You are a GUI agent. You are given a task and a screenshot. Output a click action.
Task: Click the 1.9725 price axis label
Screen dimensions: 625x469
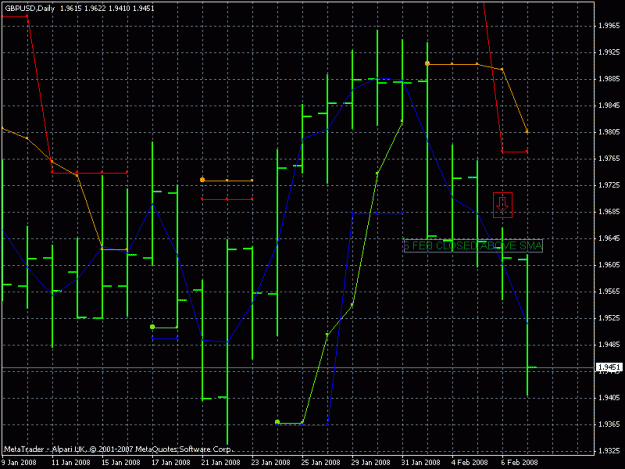click(609, 185)
